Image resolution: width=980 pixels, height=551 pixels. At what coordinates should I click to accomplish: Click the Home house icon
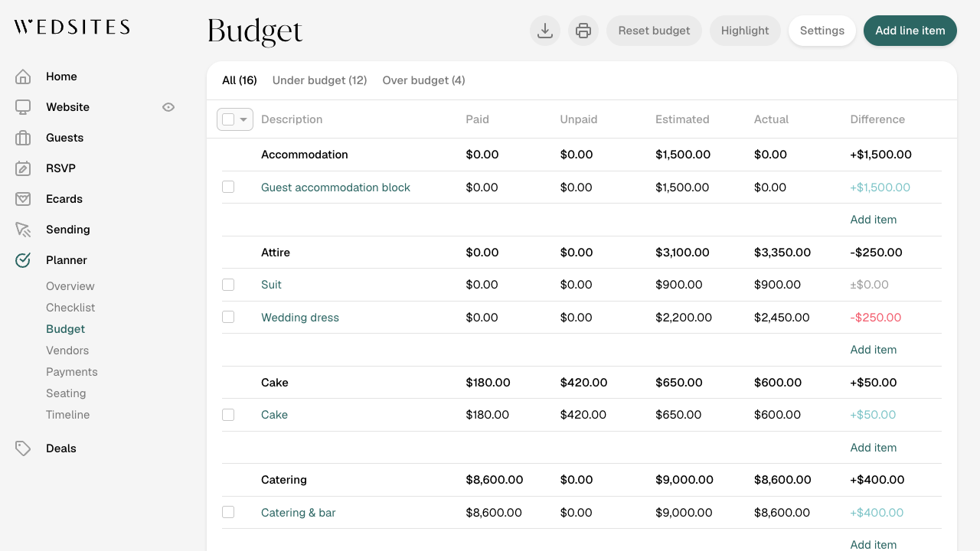tap(23, 77)
